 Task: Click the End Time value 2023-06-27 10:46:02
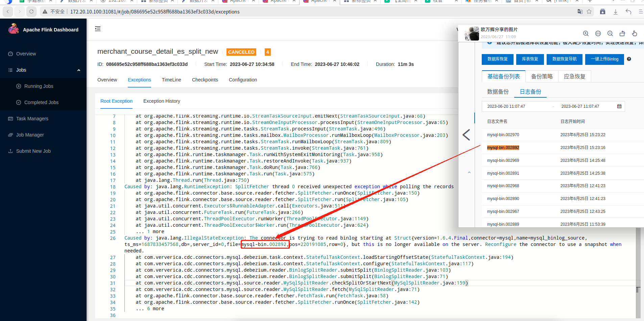(x=337, y=64)
